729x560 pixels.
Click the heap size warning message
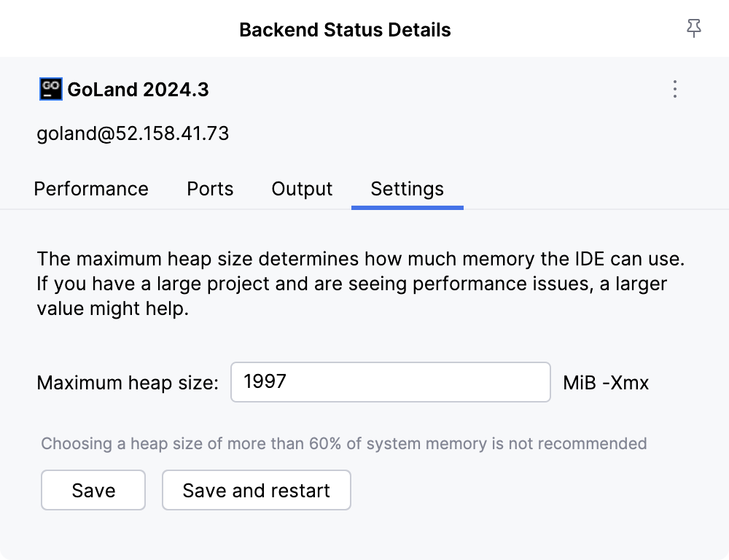tap(344, 443)
